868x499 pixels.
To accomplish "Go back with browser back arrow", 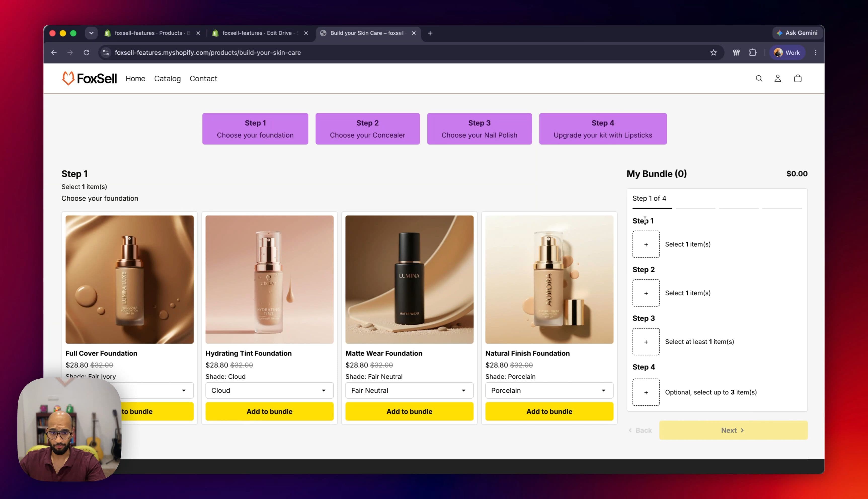I will point(54,52).
